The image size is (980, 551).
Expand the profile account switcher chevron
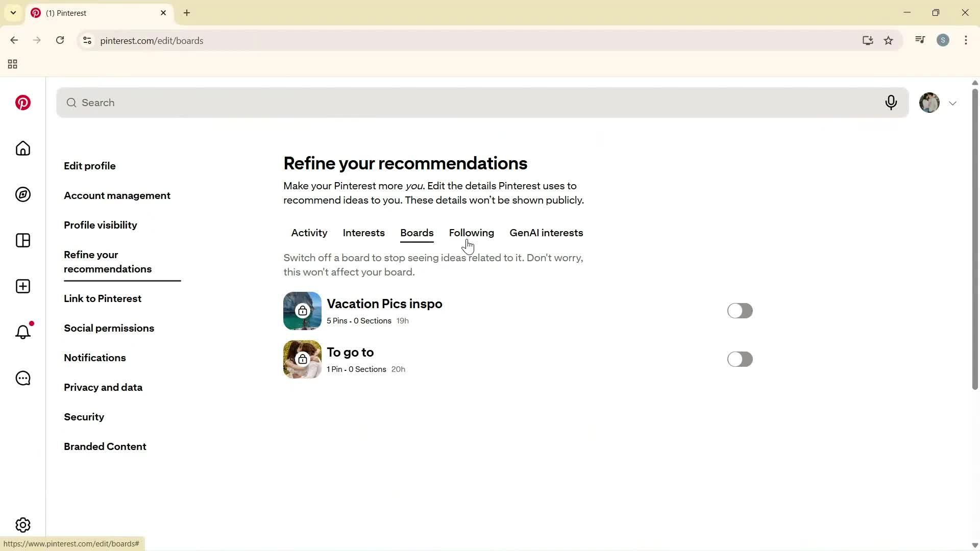click(952, 103)
